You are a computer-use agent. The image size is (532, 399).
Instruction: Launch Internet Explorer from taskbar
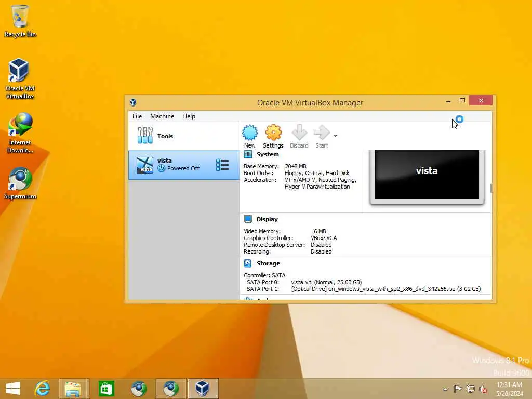pos(42,389)
